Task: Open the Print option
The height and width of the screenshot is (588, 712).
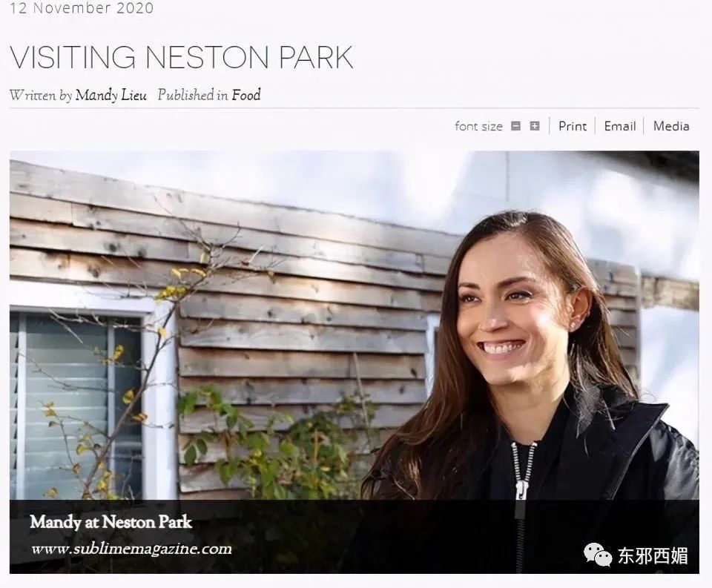Action: pyautogui.click(x=572, y=126)
